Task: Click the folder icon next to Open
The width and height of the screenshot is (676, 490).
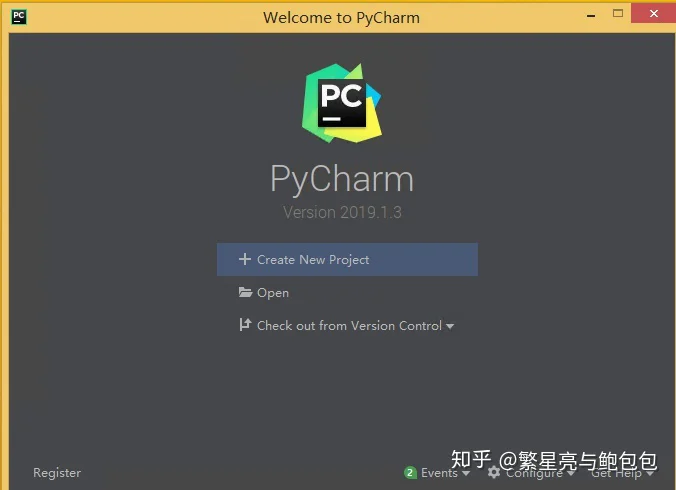Action: click(245, 292)
